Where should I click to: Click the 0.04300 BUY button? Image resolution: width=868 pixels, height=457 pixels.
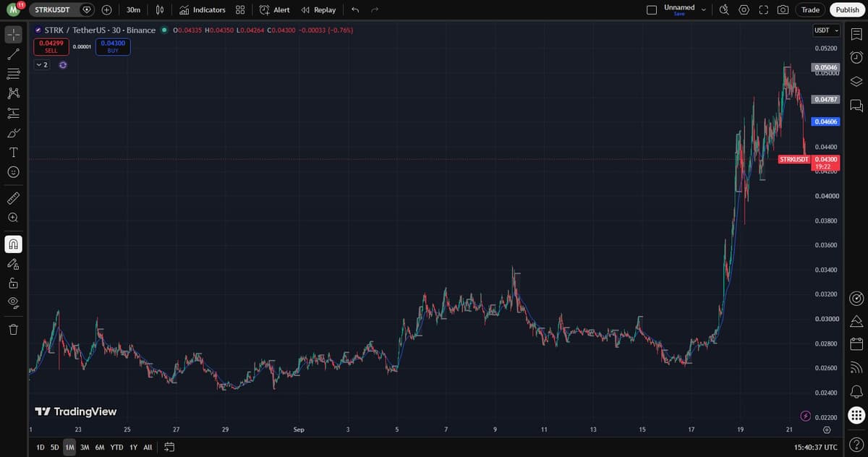pos(113,46)
